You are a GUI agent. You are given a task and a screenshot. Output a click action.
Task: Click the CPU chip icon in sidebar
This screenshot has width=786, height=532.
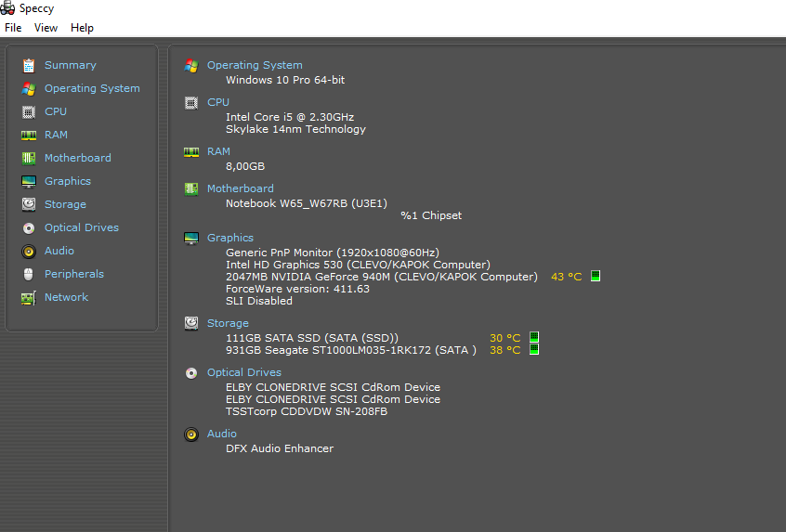tap(29, 111)
